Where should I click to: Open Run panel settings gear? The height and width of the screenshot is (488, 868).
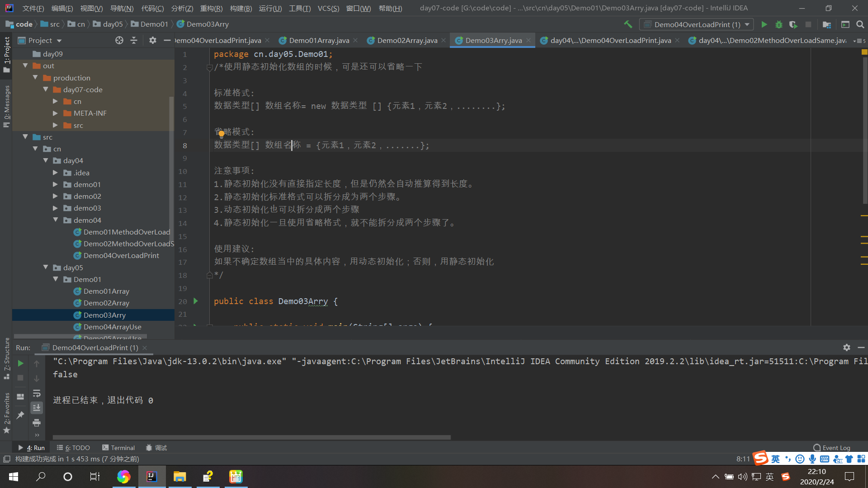point(847,347)
